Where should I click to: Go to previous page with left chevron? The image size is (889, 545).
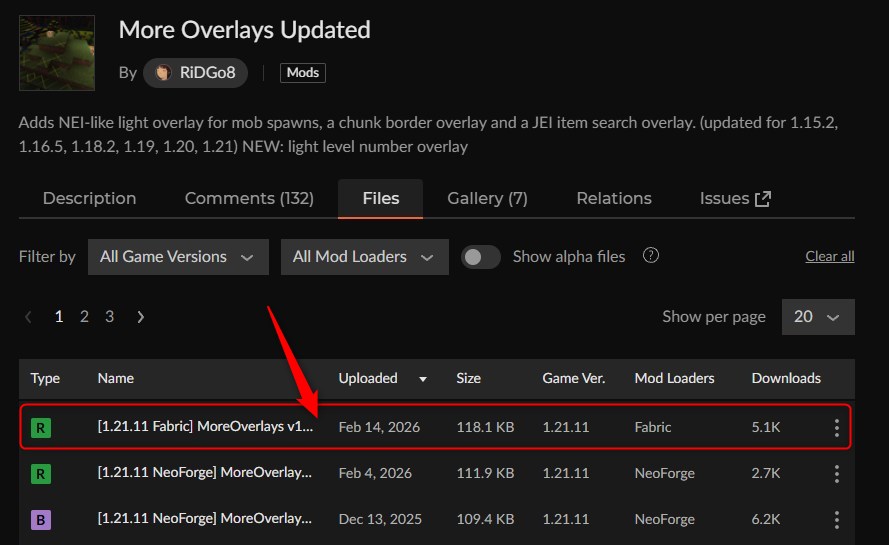28,317
